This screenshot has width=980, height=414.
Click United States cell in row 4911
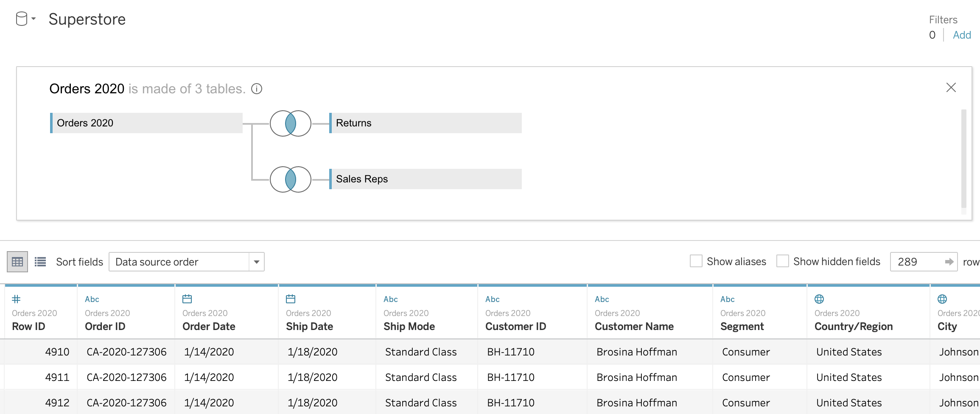click(868, 377)
